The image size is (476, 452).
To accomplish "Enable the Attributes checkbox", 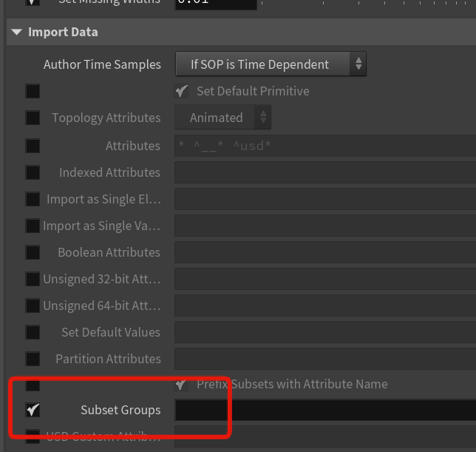I will pos(33,146).
